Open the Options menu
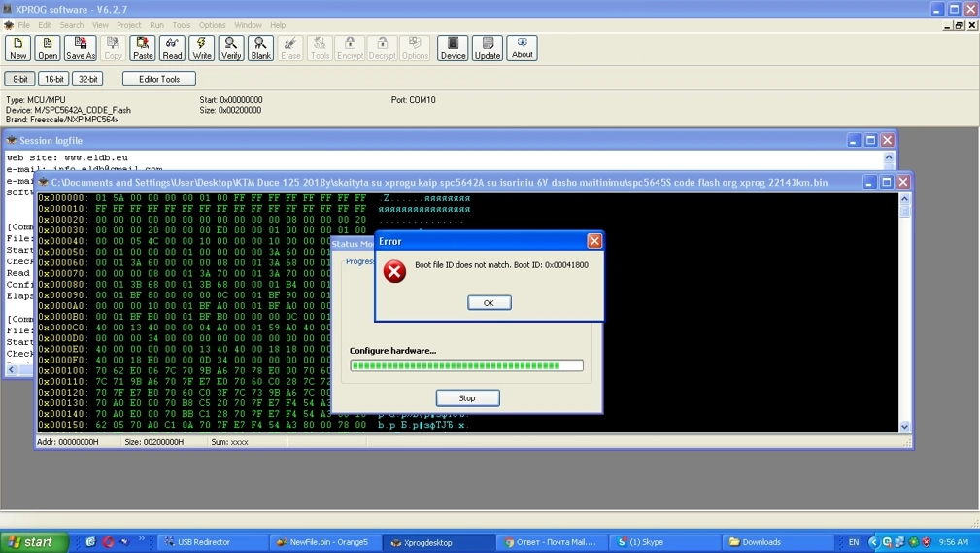The image size is (980, 553). pyautogui.click(x=212, y=25)
